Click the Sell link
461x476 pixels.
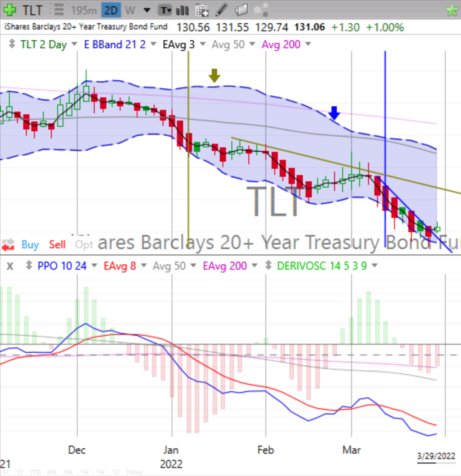pos(58,244)
